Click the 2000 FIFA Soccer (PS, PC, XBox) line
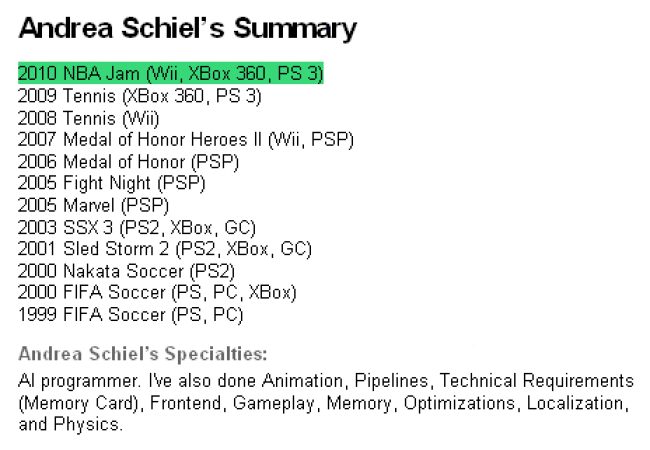The height and width of the screenshot is (450, 650). tap(157, 292)
